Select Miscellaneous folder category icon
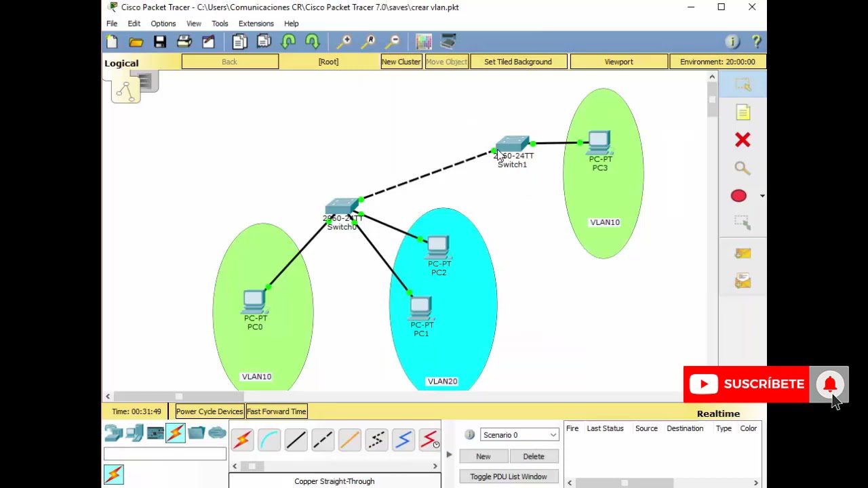Image resolution: width=868 pixels, height=488 pixels. (x=197, y=432)
